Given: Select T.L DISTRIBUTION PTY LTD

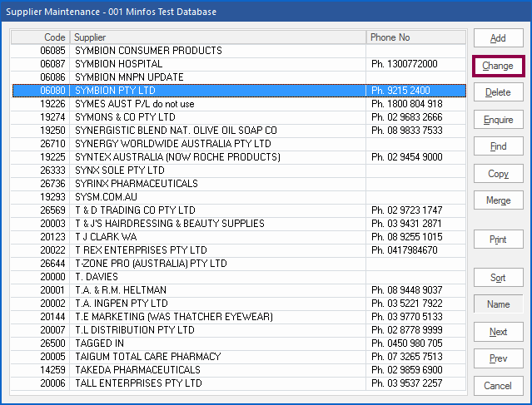Looking at the screenshot, I should point(238,330).
